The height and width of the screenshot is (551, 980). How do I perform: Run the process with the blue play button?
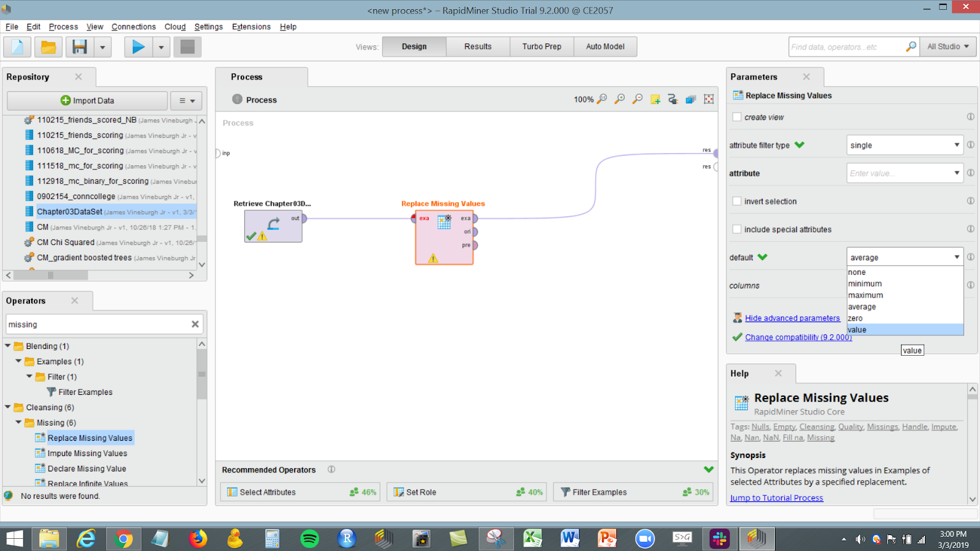[x=138, y=47]
